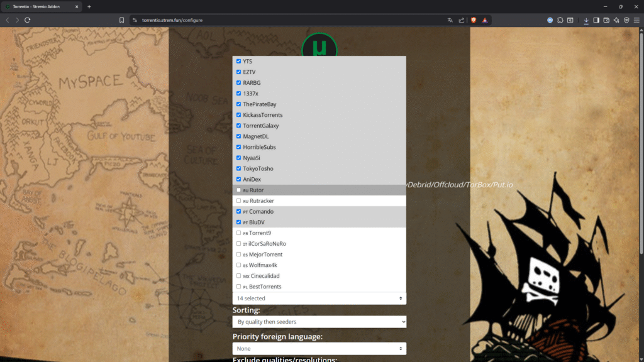Enable the Cinecalidad provider checkbox
Screen dimensions: 644x362
coord(238,276)
